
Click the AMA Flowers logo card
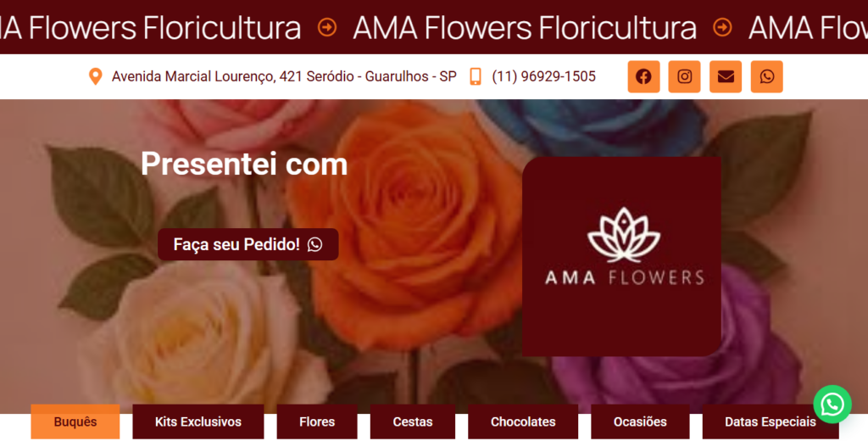coord(621,256)
